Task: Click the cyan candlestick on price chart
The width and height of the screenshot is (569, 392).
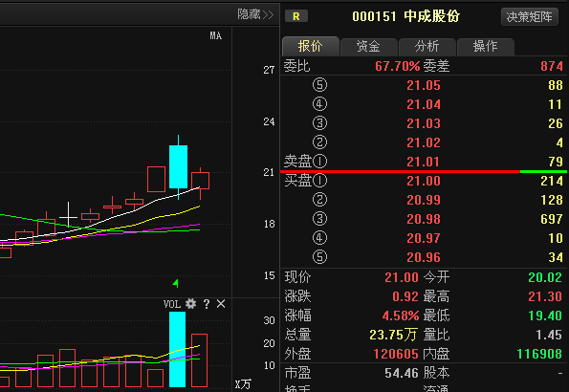Action: pyautogui.click(x=178, y=166)
